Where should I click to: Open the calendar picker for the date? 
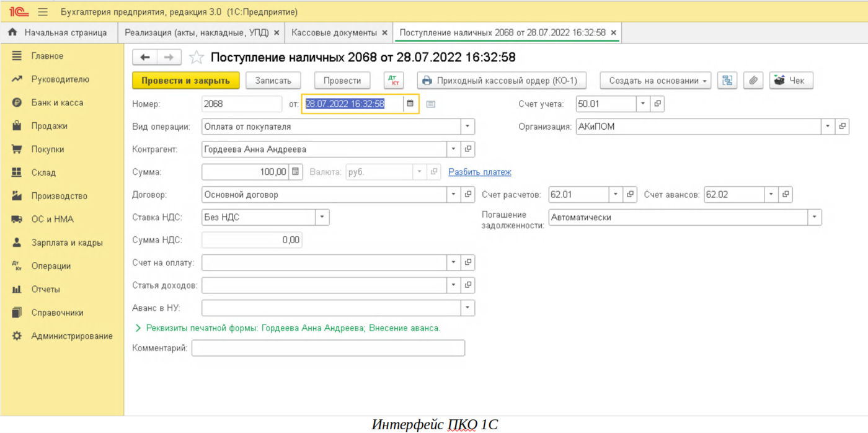pyautogui.click(x=410, y=104)
